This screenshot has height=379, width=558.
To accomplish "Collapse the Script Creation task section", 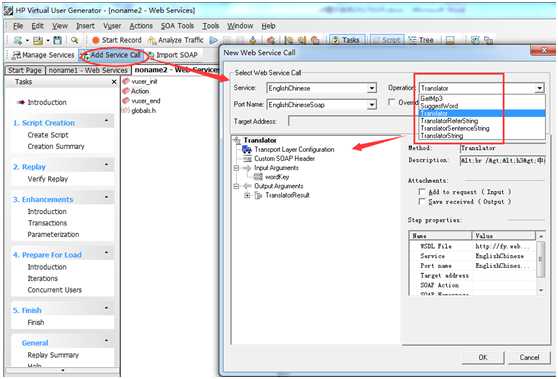I will click(106, 121).
